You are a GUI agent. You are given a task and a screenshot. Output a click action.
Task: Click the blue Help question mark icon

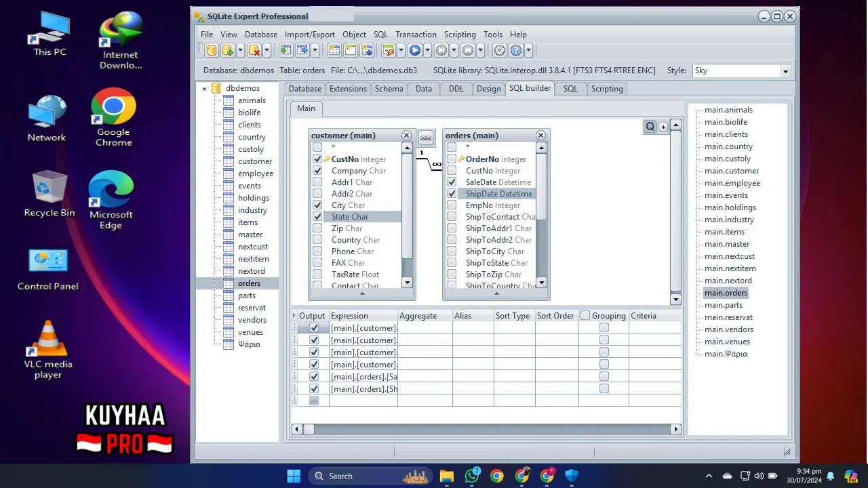tap(516, 50)
